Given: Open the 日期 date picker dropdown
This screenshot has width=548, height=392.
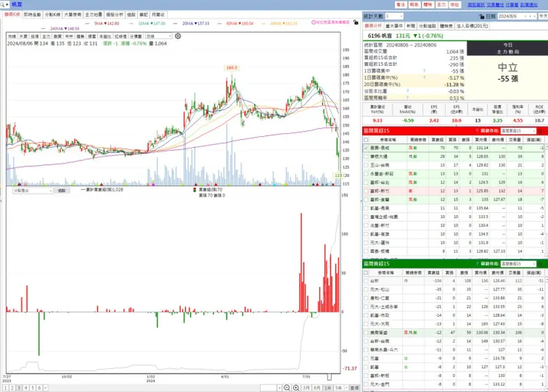Looking at the screenshot, I should point(525,16).
